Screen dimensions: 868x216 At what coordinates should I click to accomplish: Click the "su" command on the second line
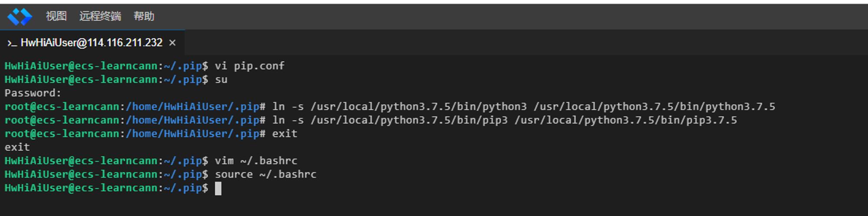click(221, 80)
